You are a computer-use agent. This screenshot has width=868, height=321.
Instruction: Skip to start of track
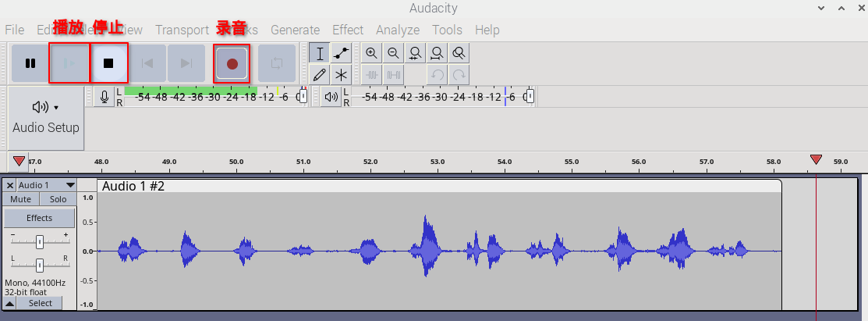click(147, 63)
